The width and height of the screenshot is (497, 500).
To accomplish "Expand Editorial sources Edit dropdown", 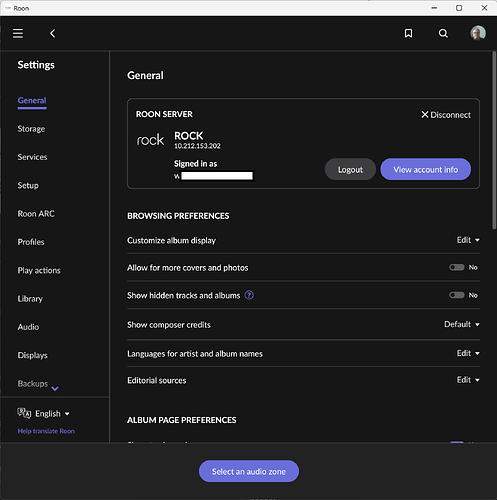I will click(x=468, y=380).
